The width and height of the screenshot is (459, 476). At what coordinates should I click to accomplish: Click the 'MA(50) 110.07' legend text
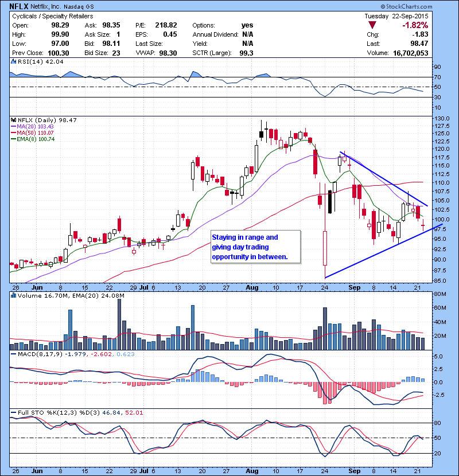pos(35,133)
